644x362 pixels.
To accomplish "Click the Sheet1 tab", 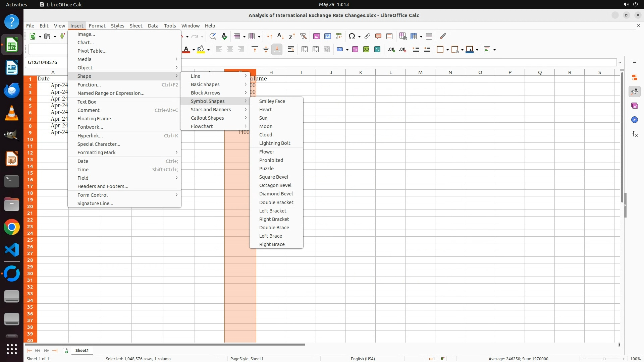I will 82,350.
